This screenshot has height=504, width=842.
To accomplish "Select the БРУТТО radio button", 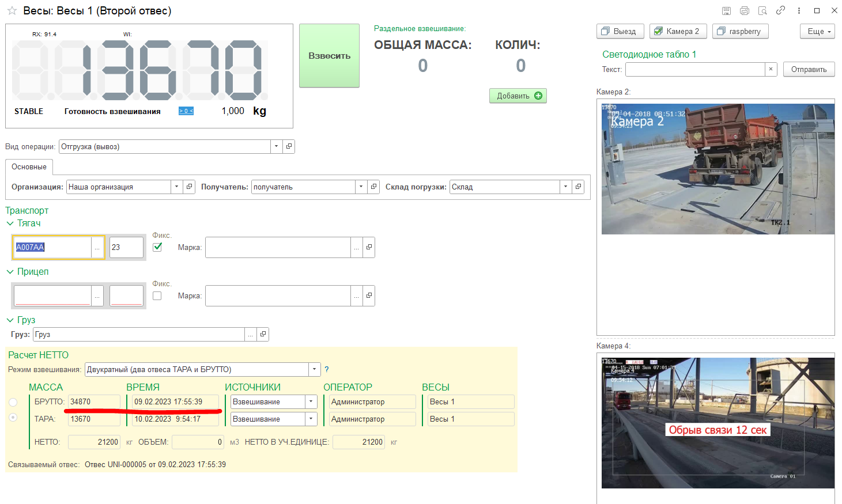I will coord(13,402).
